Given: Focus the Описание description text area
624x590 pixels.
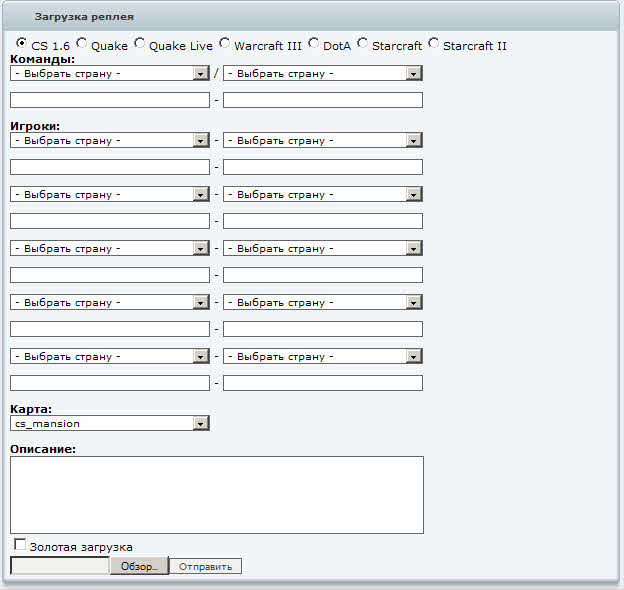Looking at the screenshot, I should 216,495.
